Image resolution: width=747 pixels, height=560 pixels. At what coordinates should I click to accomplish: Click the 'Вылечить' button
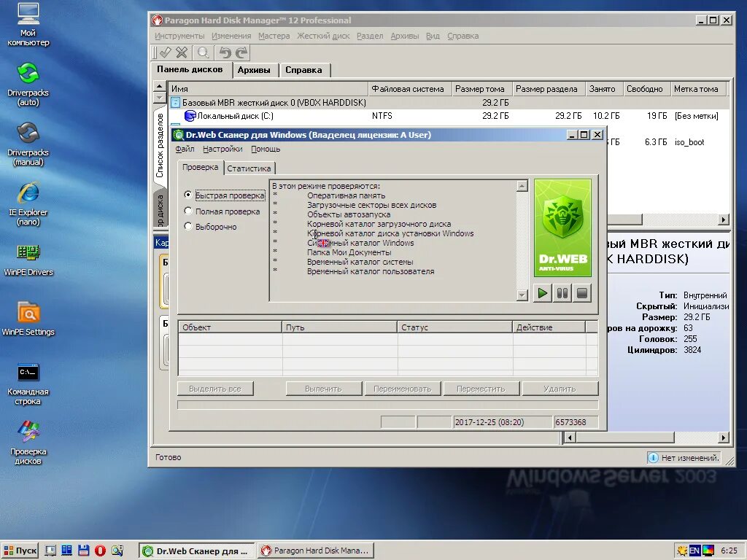pyautogui.click(x=323, y=389)
